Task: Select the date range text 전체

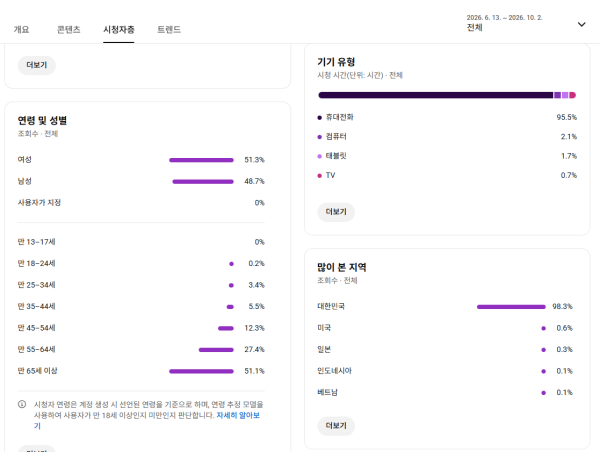Action: 474,28
